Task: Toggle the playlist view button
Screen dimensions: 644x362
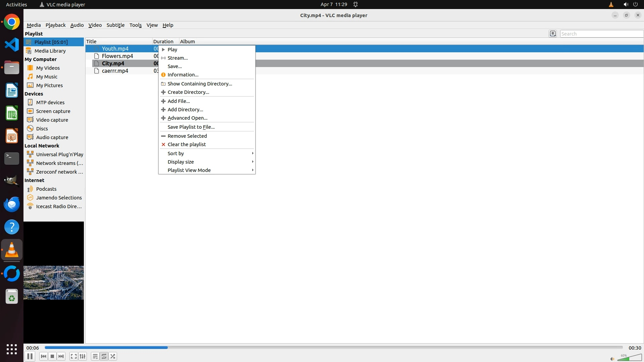Action: [95, 356]
